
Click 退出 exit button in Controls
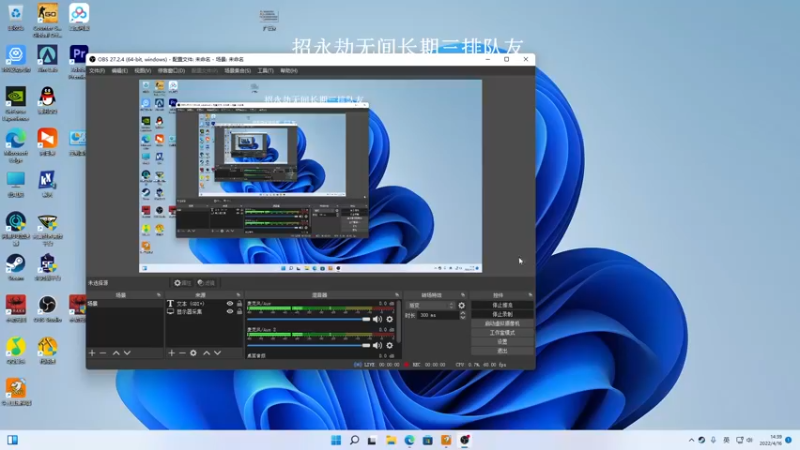click(x=502, y=351)
